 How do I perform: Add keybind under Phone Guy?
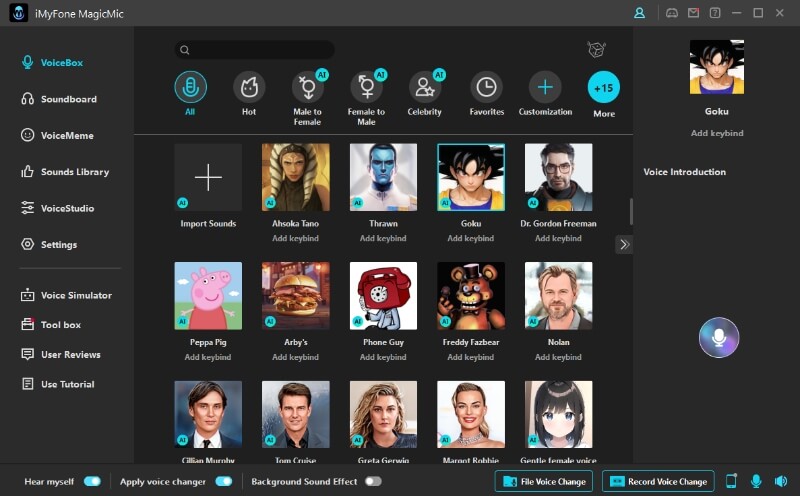[x=383, y=357]
